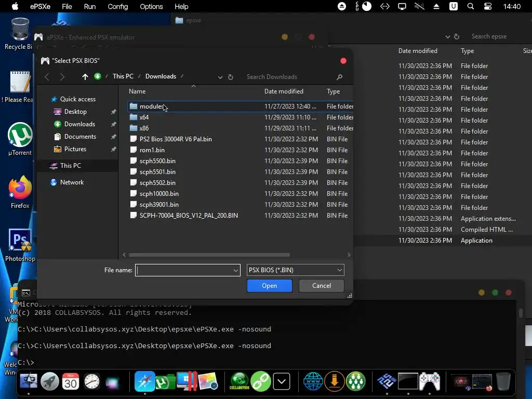Expand the address bar history dropdown in dialog
This screenshot has width=532, height=399.
pos(220,77)
